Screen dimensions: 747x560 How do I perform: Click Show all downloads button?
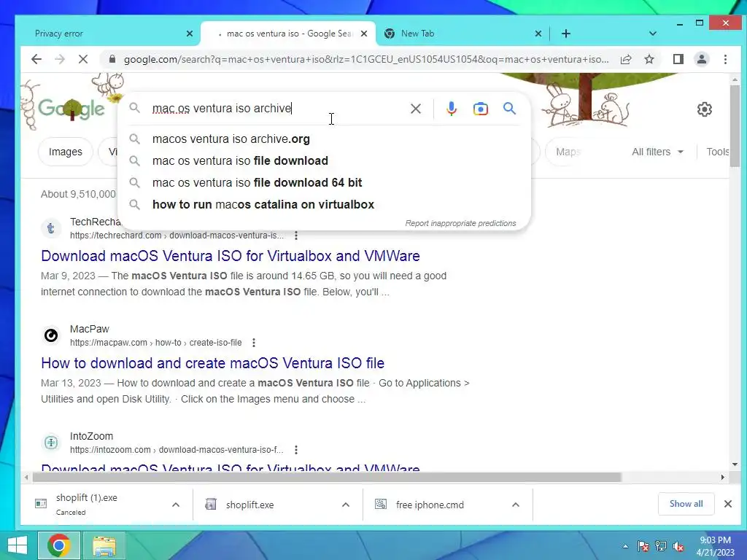tap(686, 504)
